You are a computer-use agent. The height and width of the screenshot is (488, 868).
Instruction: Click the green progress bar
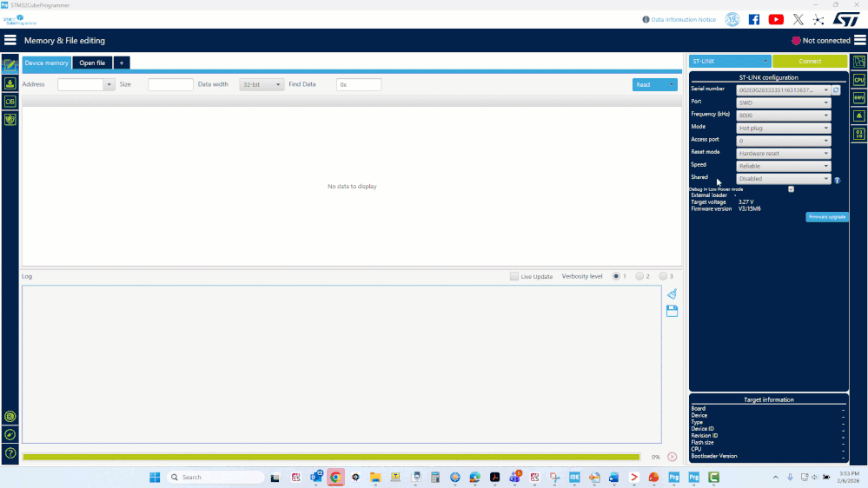pyautogui.click(x=331, y=457)
